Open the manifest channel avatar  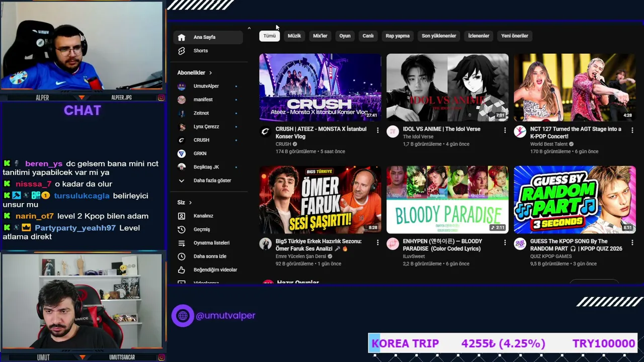[x=182, y=100]
